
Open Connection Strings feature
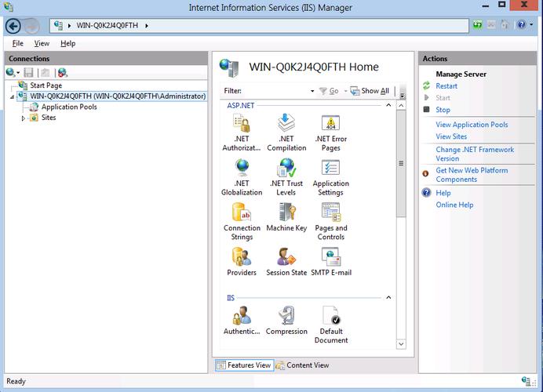click(242, 222)
